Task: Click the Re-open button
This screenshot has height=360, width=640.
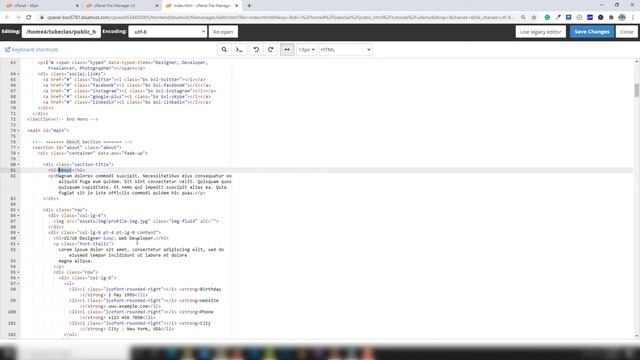Action: [x=223, y=31]
